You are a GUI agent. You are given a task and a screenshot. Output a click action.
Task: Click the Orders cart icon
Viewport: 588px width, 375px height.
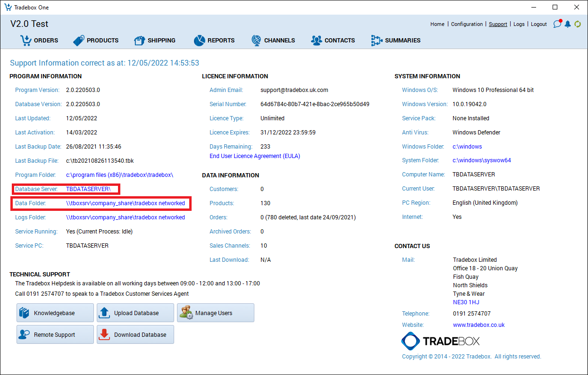pyautogui.click(x=25, y=41)
